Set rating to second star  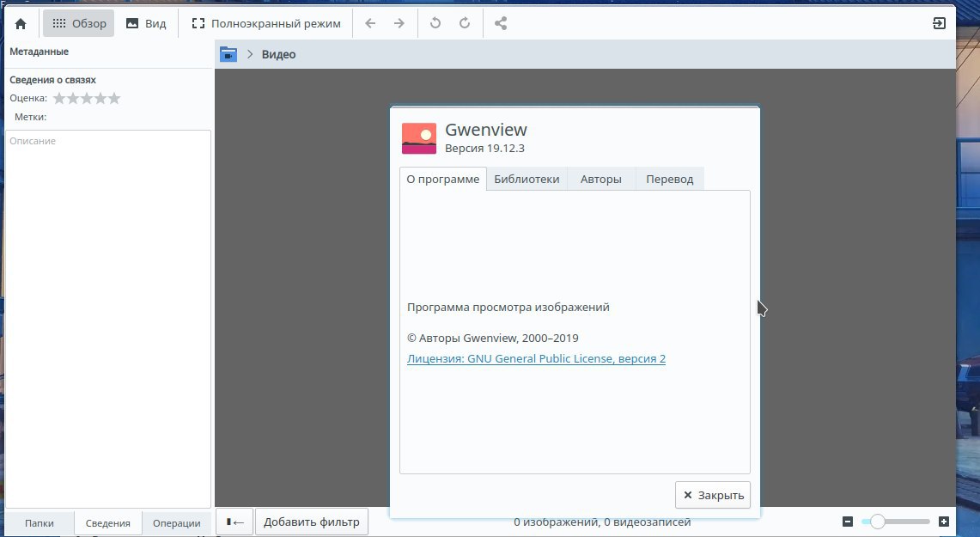pos(73,98)
